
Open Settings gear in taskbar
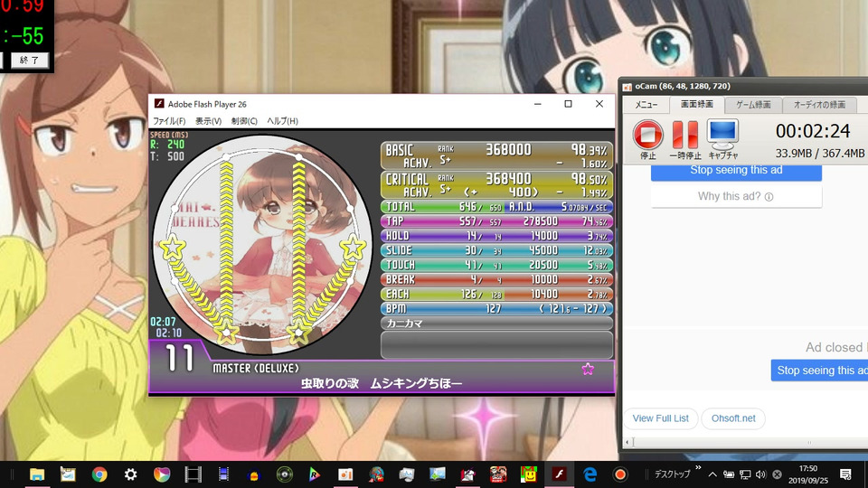[130, 474]
